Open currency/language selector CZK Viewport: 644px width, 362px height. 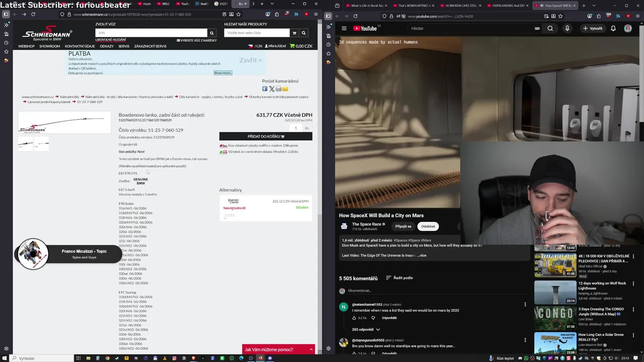pyautogui.click(x=256, y=46)
